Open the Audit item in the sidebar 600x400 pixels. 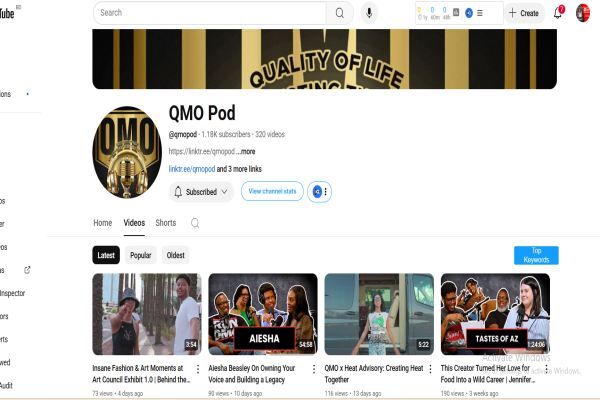tap(7, 385)
